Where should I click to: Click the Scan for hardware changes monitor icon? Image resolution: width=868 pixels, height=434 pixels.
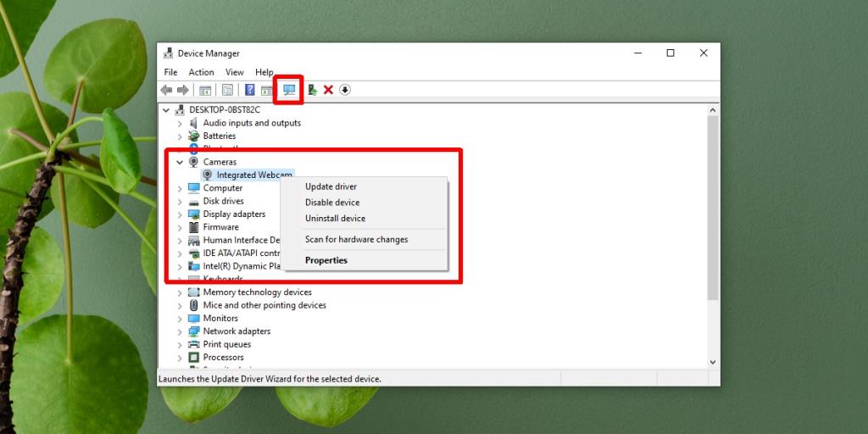click(x=289, y=90)
